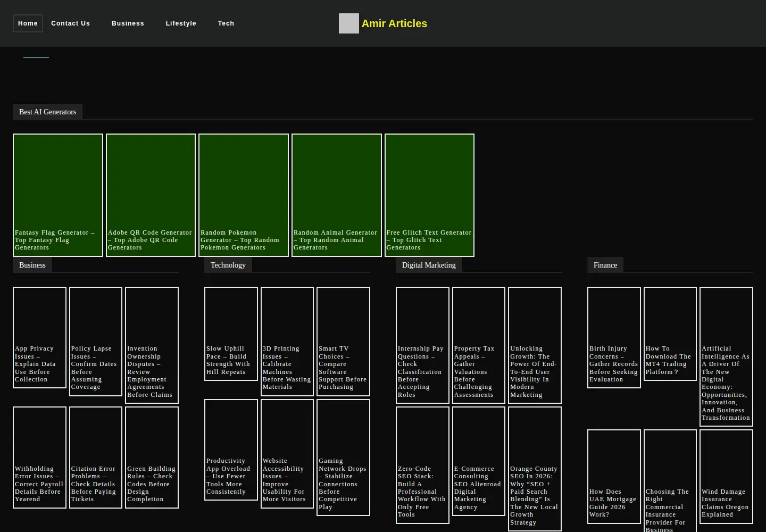Open the Internship Pay Questions article
Viewport: 766px width, 532px height.
click(422, 345)
